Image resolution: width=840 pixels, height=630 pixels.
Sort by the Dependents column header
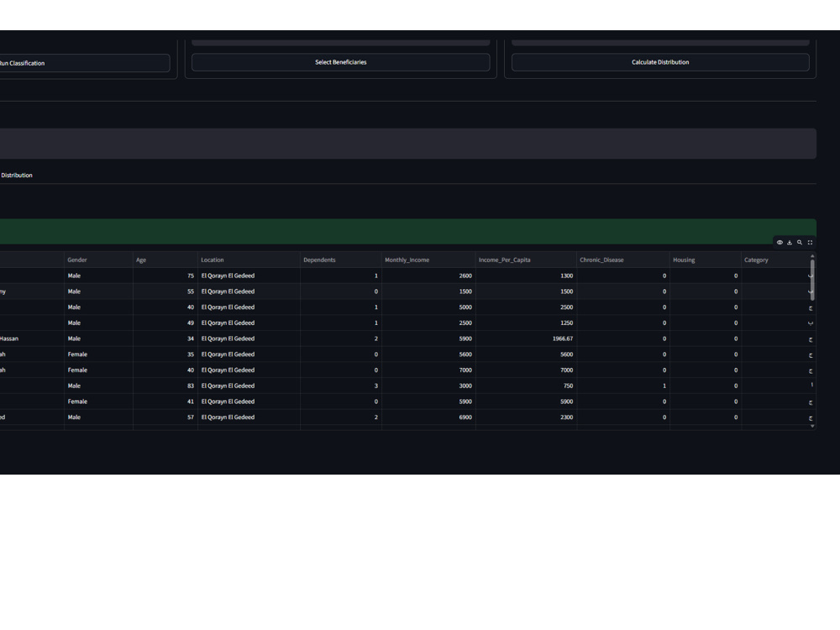(x=341, y=260)
